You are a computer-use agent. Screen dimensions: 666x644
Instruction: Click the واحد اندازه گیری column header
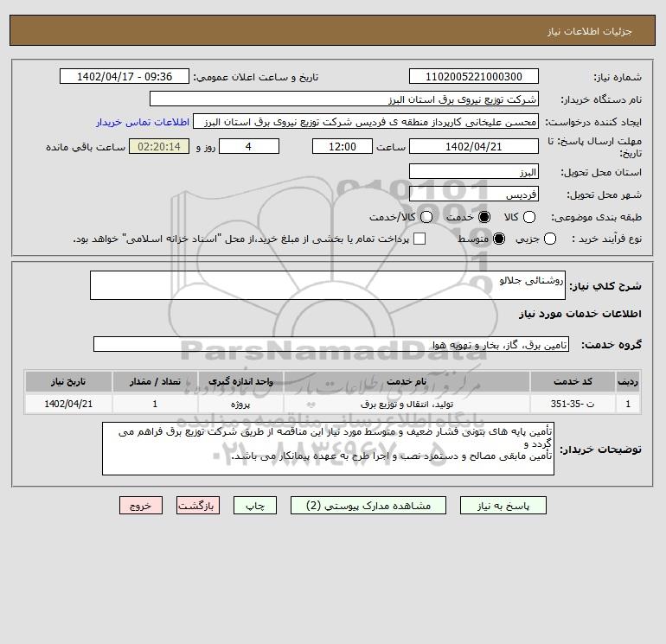pos(240,381)
